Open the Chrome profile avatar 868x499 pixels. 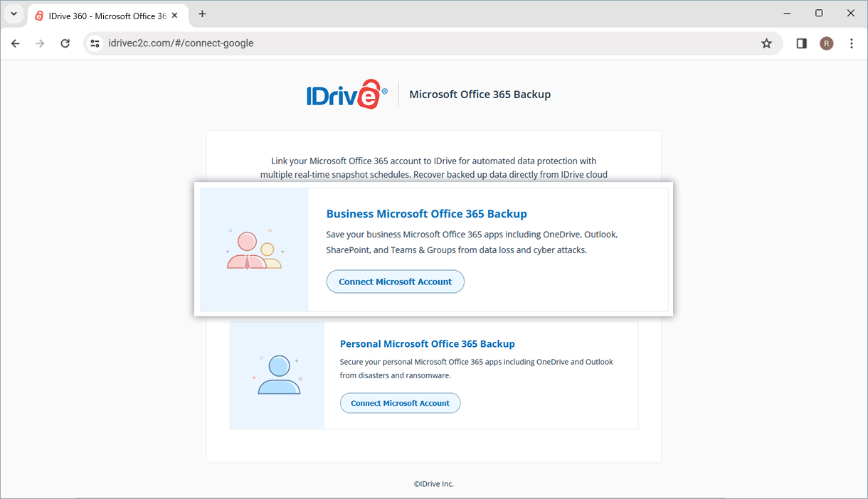(826, 43)
